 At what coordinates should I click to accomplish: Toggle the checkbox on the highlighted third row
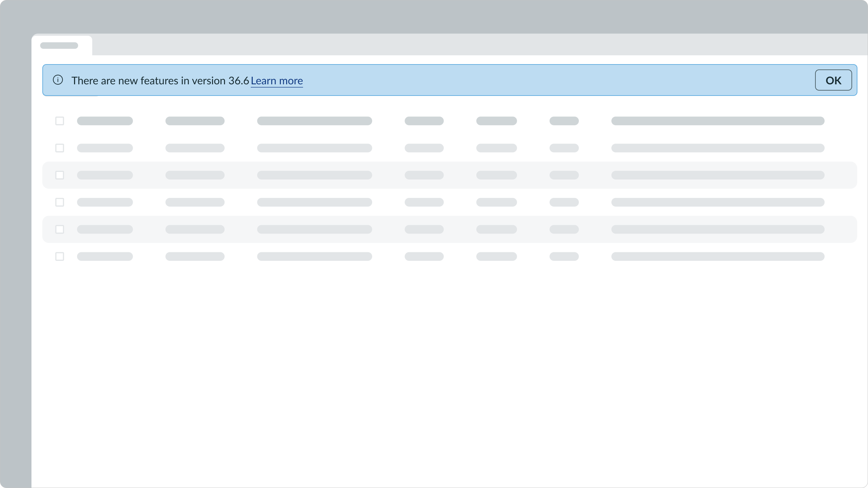60,175
